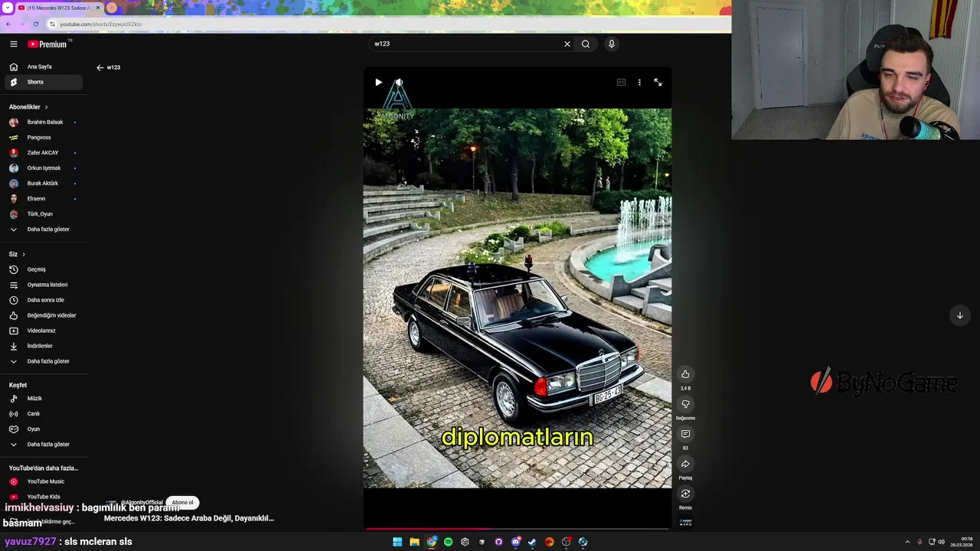Image resolution: width=980 pixels, height=551 pixels.
Task: Open Beğendiğim videolar
Action: click(44, 315)
